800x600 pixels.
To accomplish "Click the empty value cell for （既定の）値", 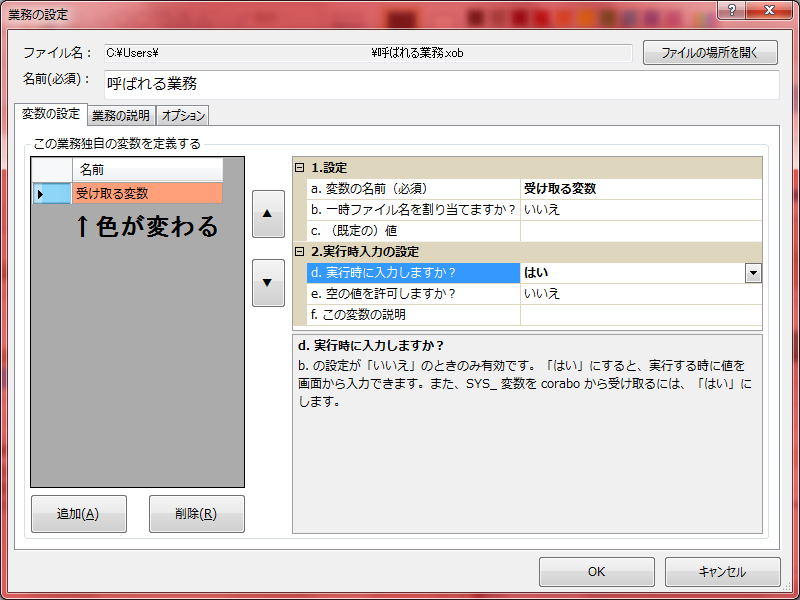I will [x=641, y=231].
